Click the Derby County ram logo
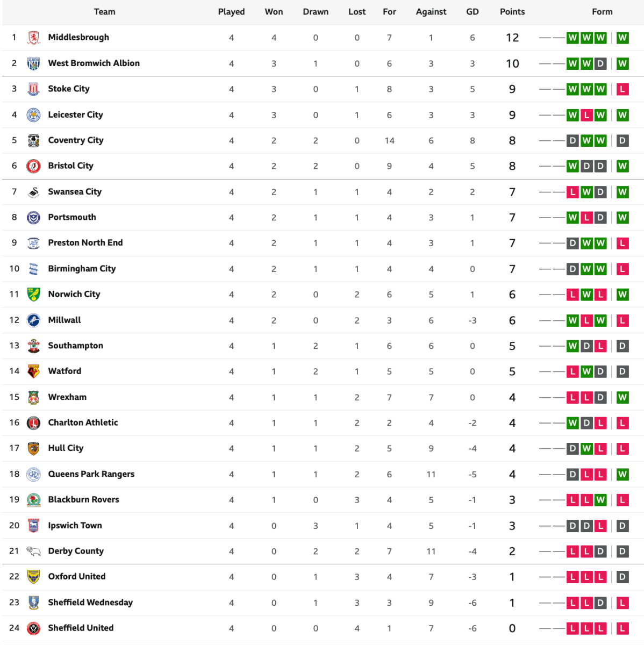The image size is (644, 645). 33,551
